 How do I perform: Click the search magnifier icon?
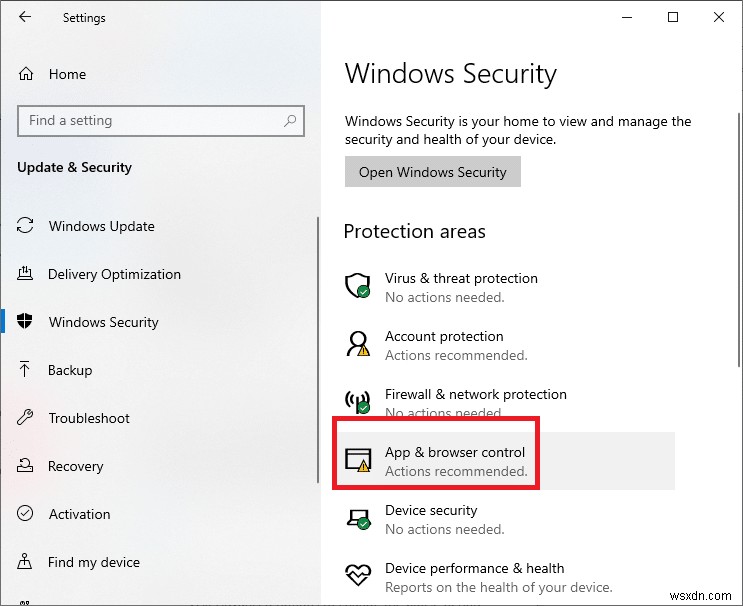point(290,121)
